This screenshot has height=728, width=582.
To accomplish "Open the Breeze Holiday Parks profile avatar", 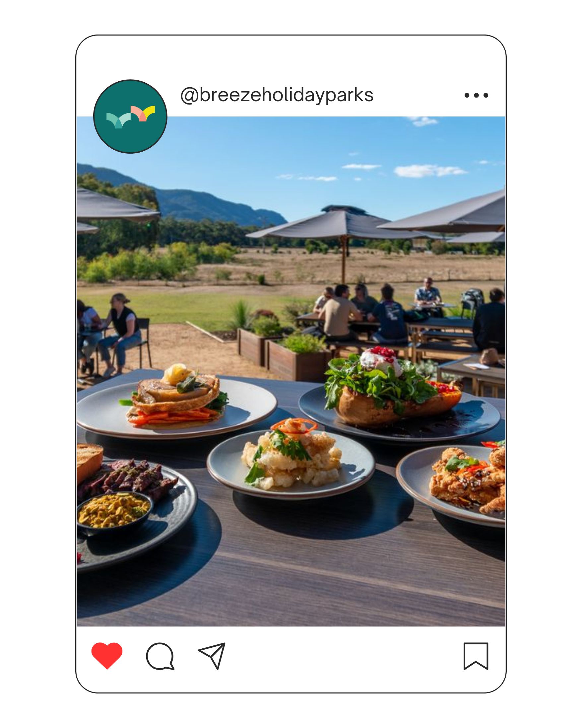I will tap(130, 116).
